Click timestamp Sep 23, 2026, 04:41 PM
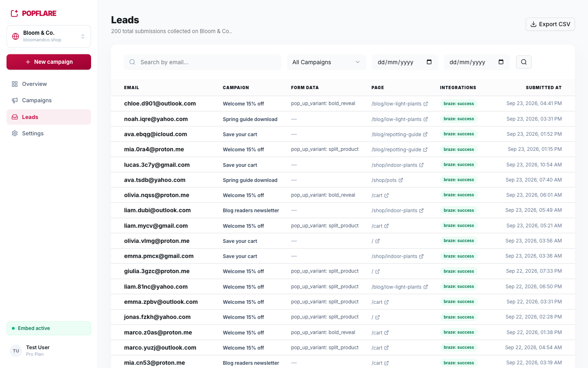Viewport: 588px width, 368px height. pyautogui.click(x=534, y=103)
